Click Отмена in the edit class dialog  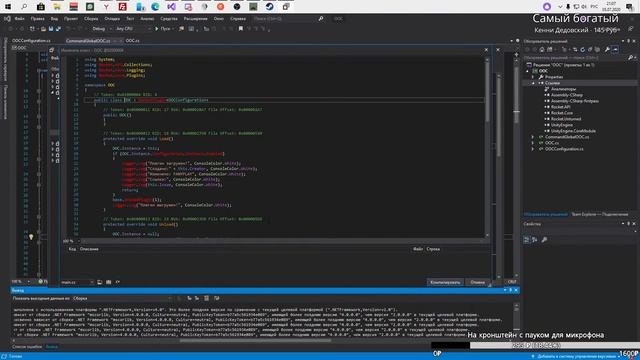tap(478, 282)
